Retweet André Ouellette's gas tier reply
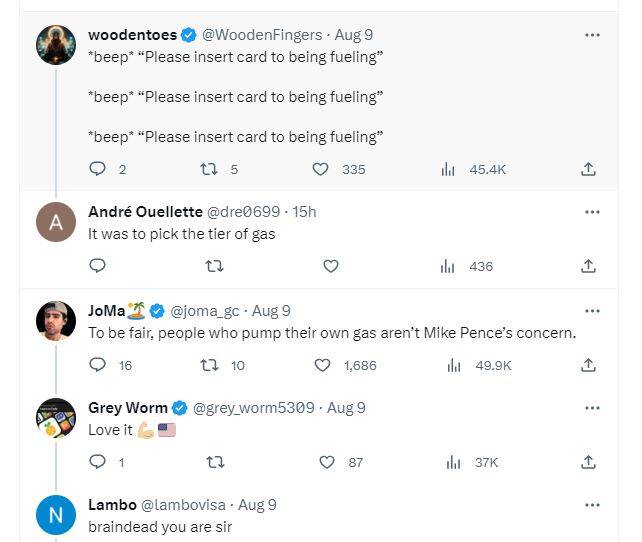The height and width of the screenshot is (542, 642). coord(214,266)
